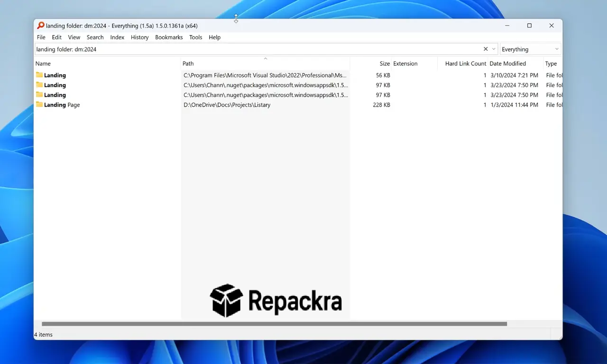Open the Everything filter dropdown
The height and width of the screenshot is (364, 607).
[x=530, y=49]
